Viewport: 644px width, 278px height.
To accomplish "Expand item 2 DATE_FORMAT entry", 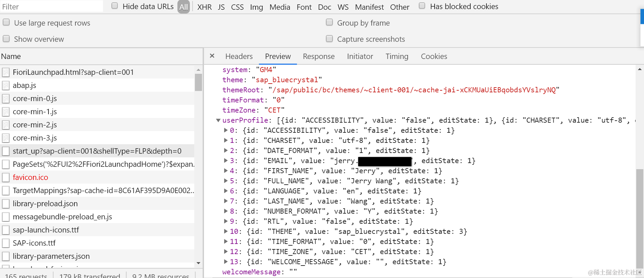I will pos(226,150).
